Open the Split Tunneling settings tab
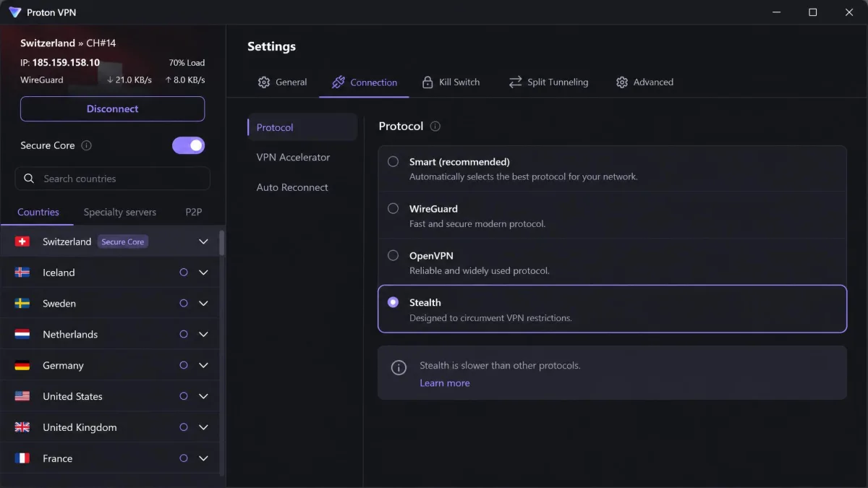Image resolution: width=868 pixels, height=488 pixels. pos(548,82)
